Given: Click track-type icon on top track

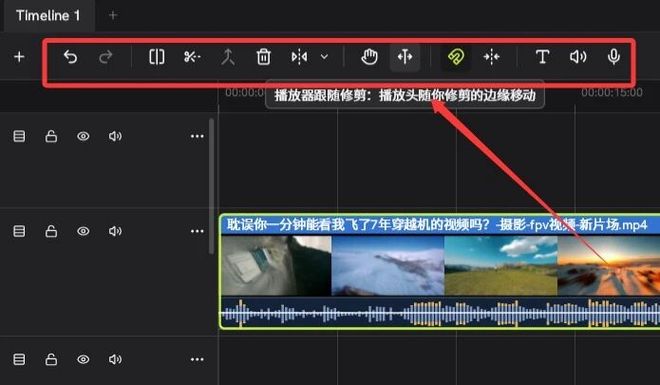Looking at the screenshot, I should click(x=19, y=136).
